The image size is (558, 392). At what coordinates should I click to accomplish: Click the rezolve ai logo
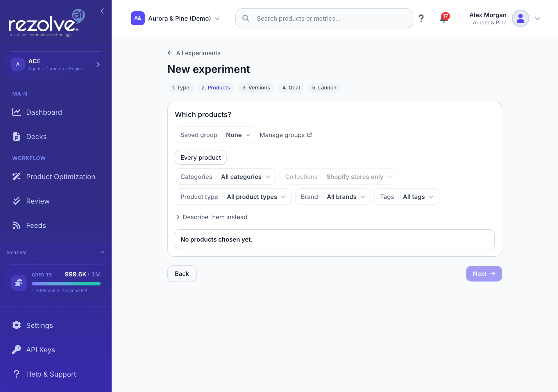coord(46,23)
